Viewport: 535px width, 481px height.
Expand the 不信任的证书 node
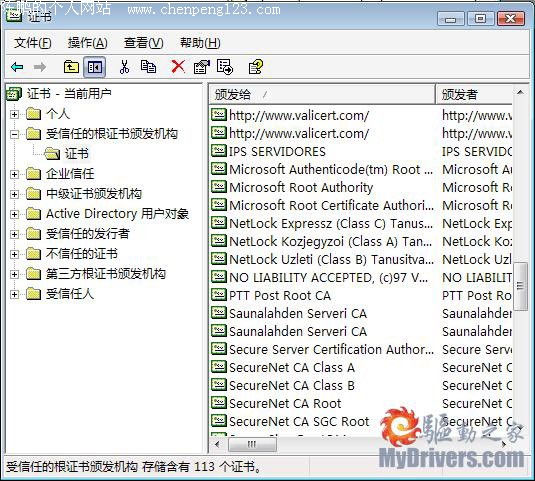(x=14, y=254)
